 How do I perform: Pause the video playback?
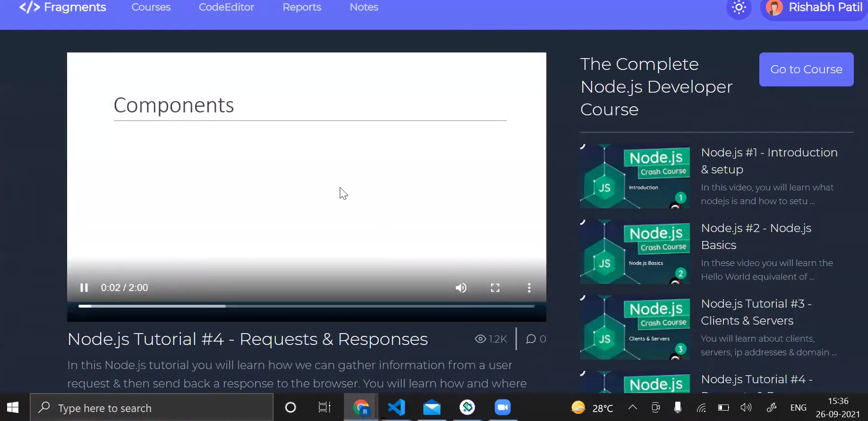[84, 288]
